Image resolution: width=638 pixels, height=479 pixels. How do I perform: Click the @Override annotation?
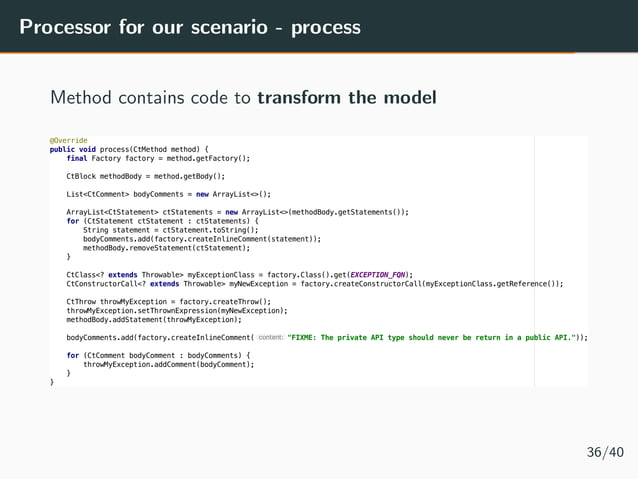coord(68,141)
